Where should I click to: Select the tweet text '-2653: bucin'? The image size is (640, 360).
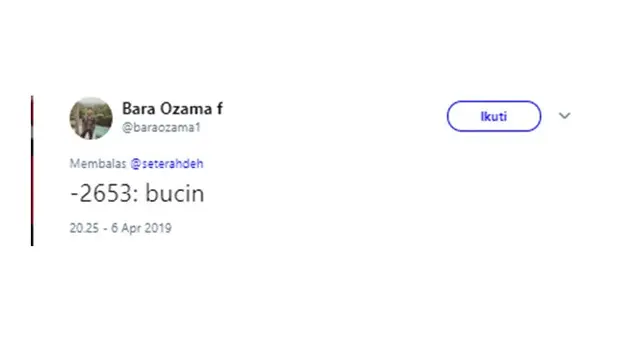137,193
